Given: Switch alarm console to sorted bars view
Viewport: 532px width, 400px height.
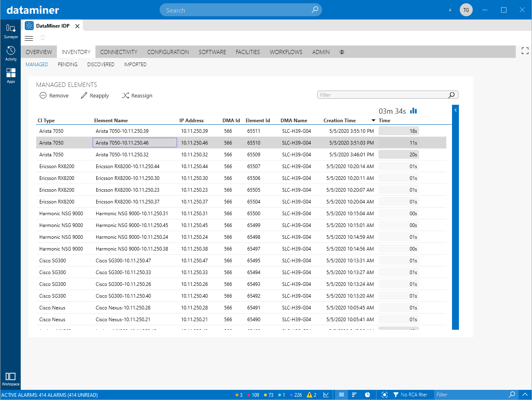Looking at the screenshot, I should click(x=354, y=395).
